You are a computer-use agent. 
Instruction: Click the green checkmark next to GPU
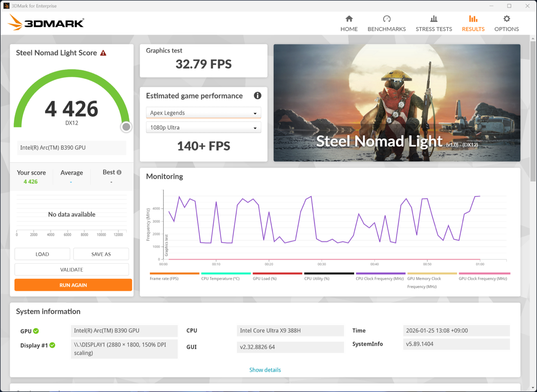click(36, 331)
